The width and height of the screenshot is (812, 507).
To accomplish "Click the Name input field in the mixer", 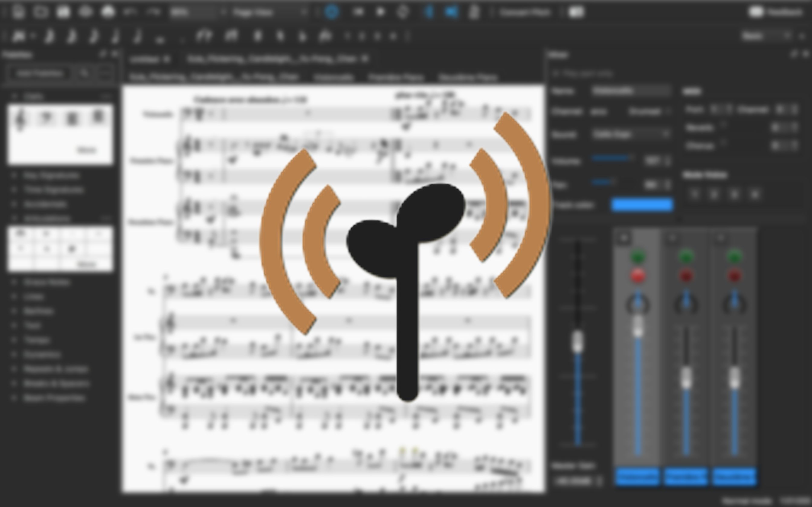I will [x=631, y=91].
